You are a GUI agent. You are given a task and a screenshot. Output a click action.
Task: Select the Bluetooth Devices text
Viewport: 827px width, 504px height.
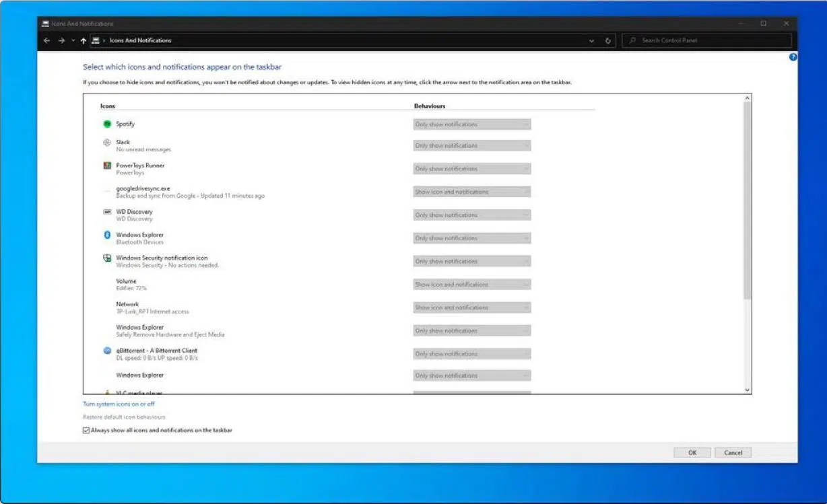point(139,242)
